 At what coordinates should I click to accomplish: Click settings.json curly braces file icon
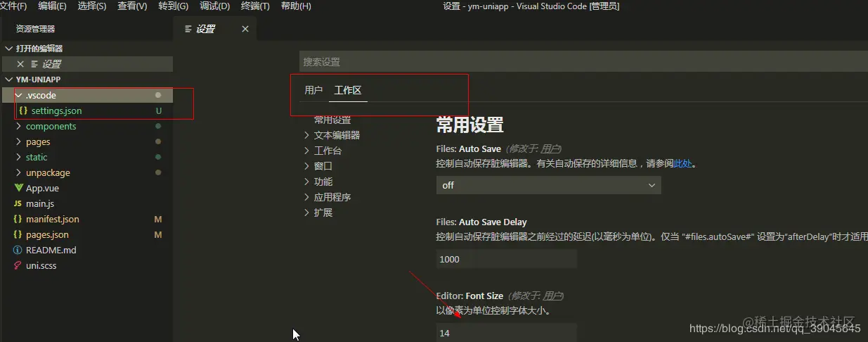(x=23, y=110)
